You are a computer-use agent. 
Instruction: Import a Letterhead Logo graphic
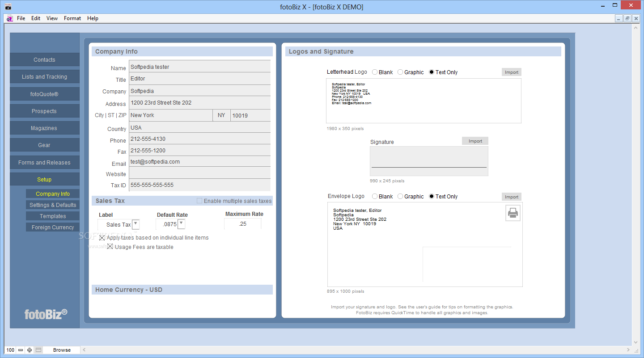[512, 72]
